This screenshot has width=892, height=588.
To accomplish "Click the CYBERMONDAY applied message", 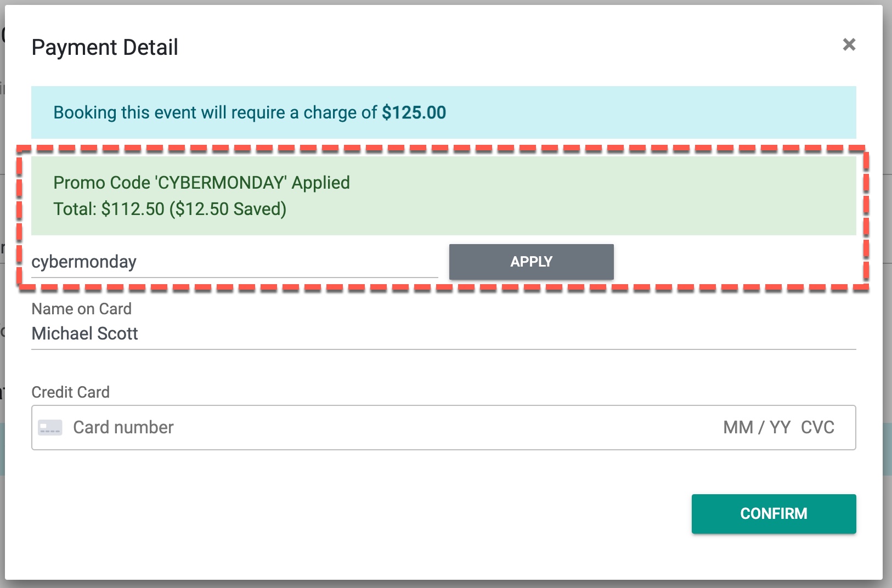I will point(201,183).
